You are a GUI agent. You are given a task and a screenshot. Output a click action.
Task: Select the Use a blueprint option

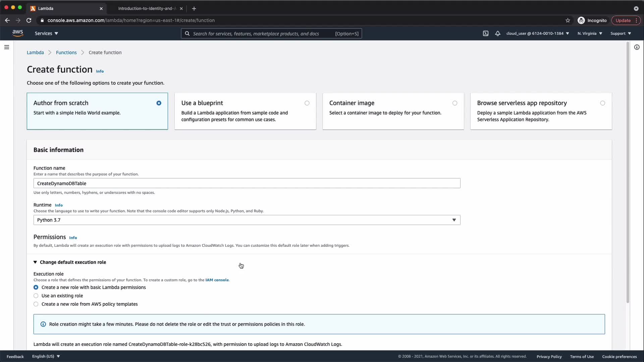[x=307, y=103]
